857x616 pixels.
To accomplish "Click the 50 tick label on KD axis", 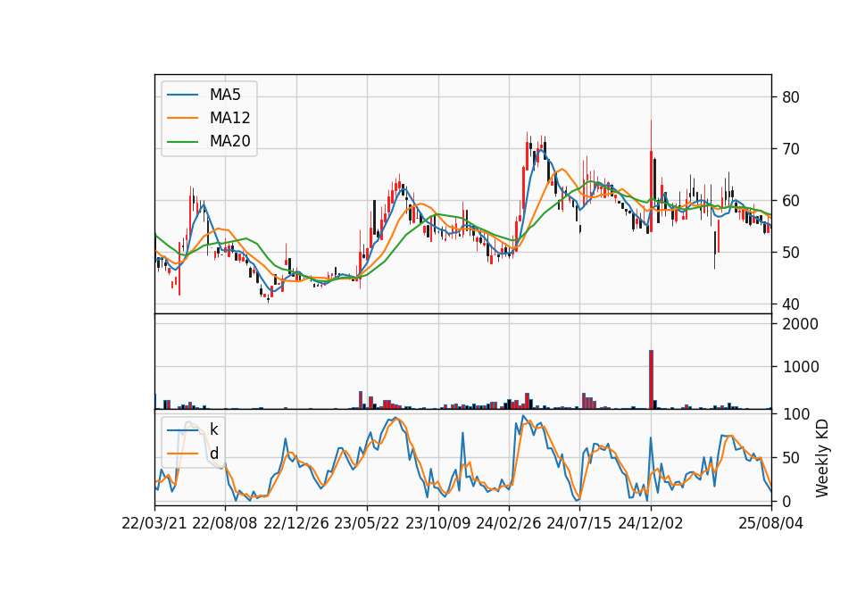I will tap(790, 457).
